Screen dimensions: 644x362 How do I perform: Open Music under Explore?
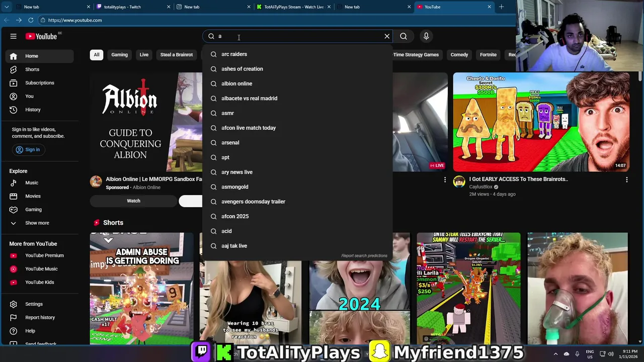[39, 183]
